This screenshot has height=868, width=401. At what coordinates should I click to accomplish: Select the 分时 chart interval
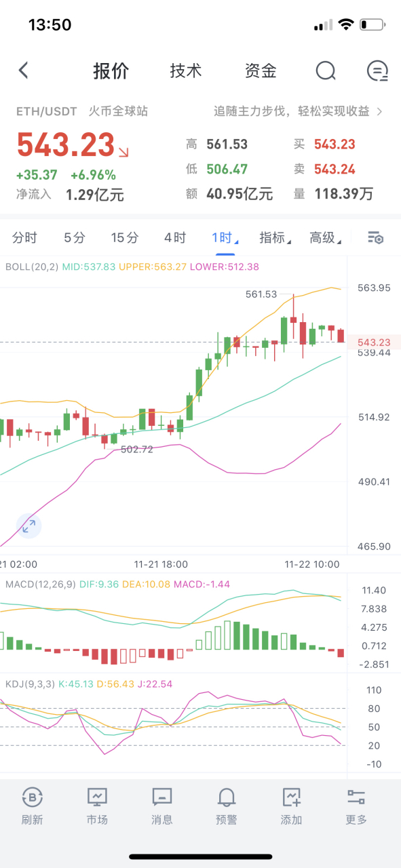click(25, 237)
